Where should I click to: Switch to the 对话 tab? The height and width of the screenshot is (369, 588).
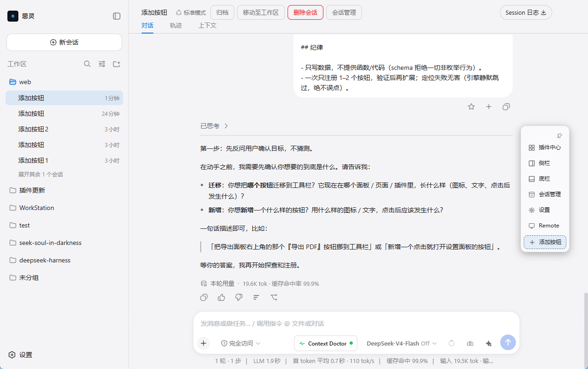click(147, 26)
